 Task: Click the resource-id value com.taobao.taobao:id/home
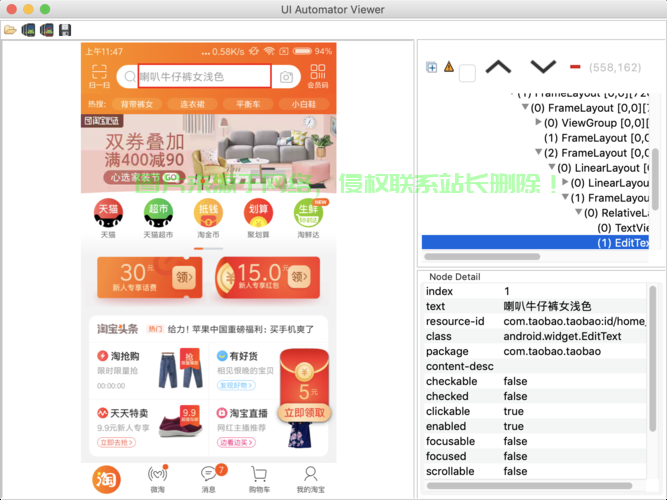click(574, 321)
